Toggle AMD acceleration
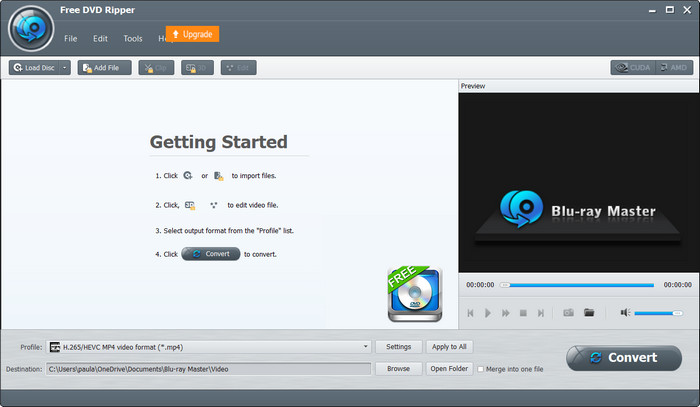The width and height of the screenshot is (700, 407). pos(672,67)
